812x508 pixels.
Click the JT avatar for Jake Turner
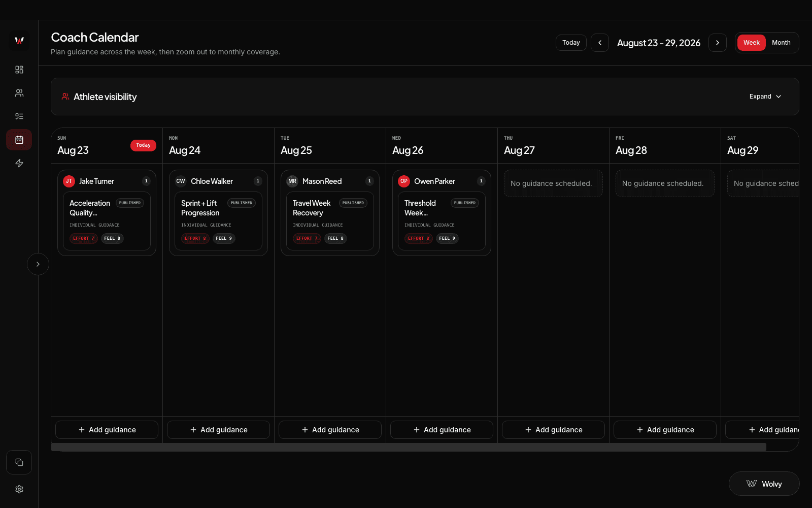click(x=69, y=181)
